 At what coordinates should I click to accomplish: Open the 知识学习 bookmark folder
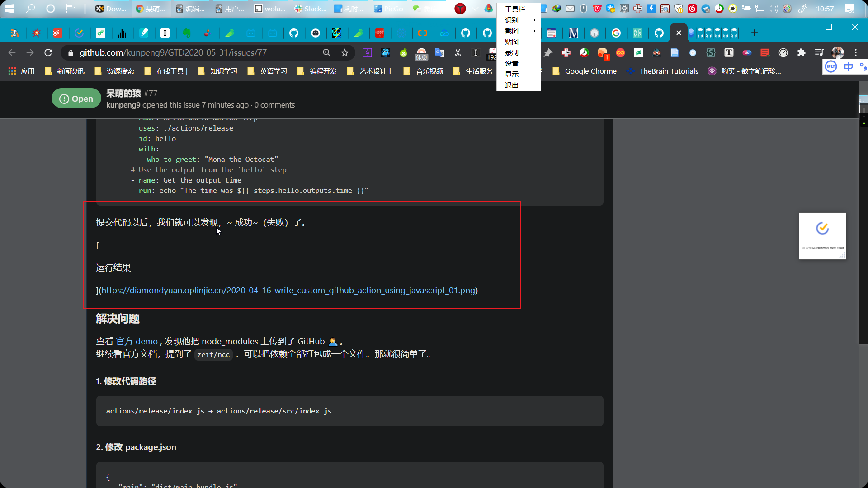click(218, 71)
